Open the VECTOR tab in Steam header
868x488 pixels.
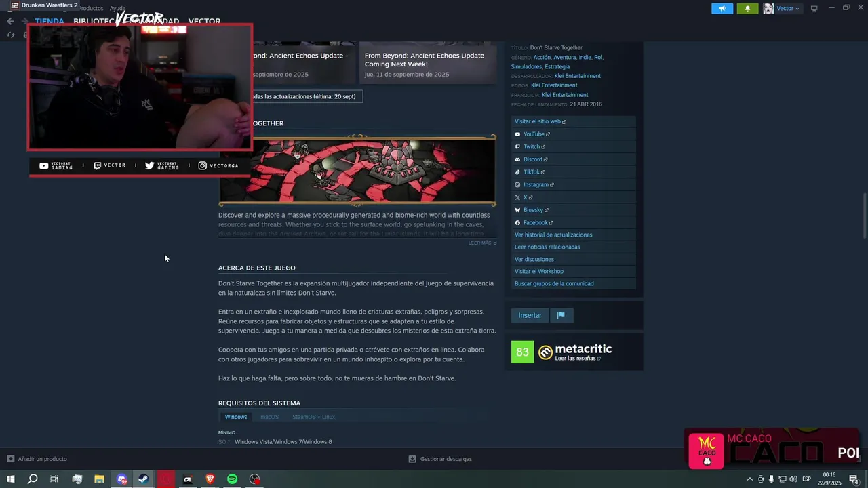point(204,21)
